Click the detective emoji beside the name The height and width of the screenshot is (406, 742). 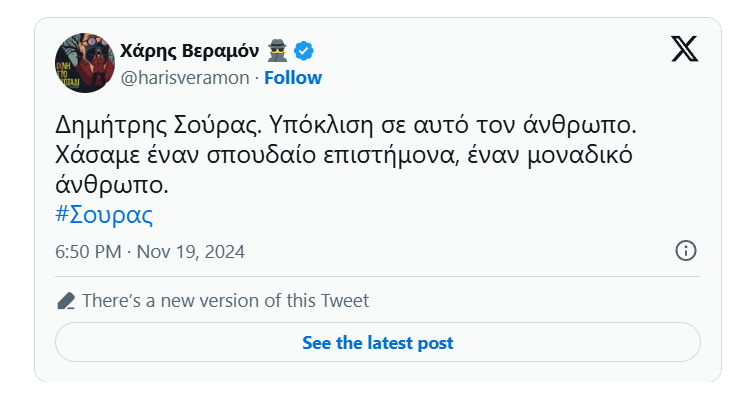[x=278, y=49]
